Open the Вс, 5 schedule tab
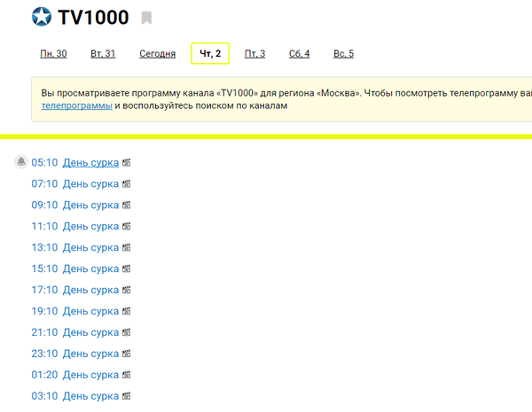Viewport: 532px width, 412px height. [343, 54]
